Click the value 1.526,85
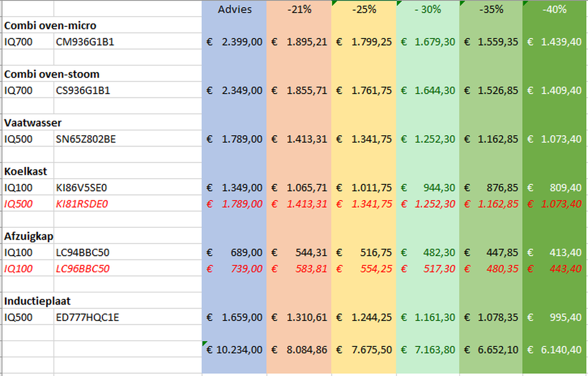Screen dimensions: 588x376 491,91
